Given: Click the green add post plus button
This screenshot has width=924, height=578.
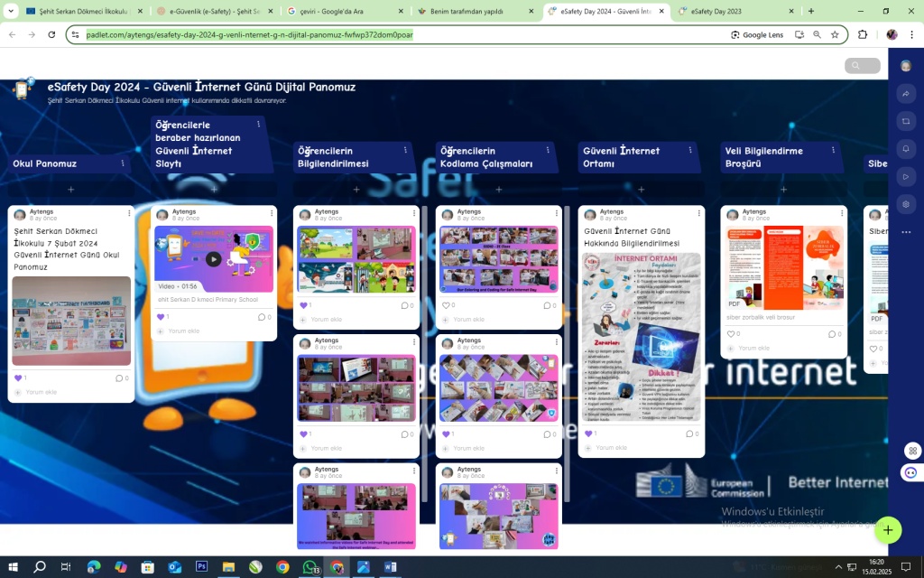Looking at the screenshot, I should coord(888,530).
